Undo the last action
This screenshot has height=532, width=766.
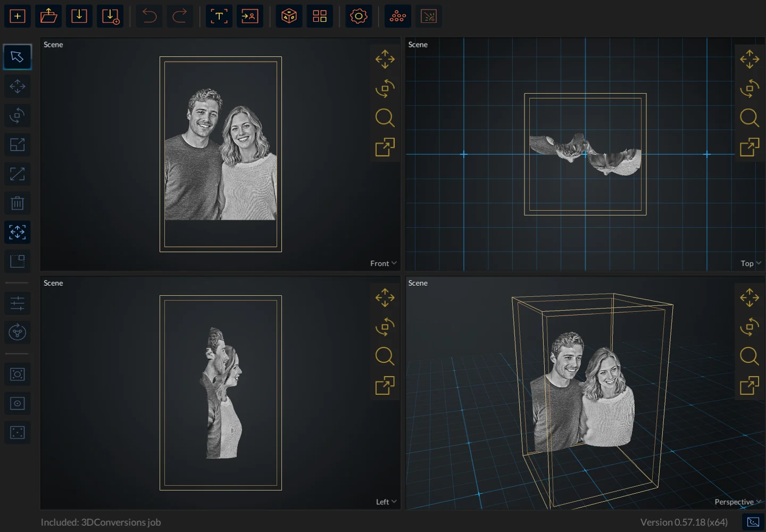tap(149, 16)
